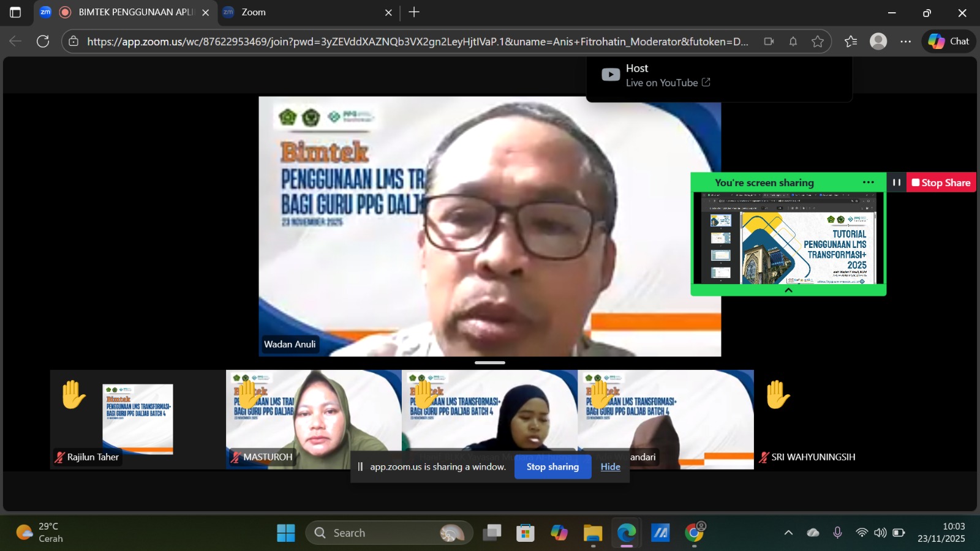This screenshot has height=551, width=980.
Task: Open the browser profile icon
Action: coord(878,41)
